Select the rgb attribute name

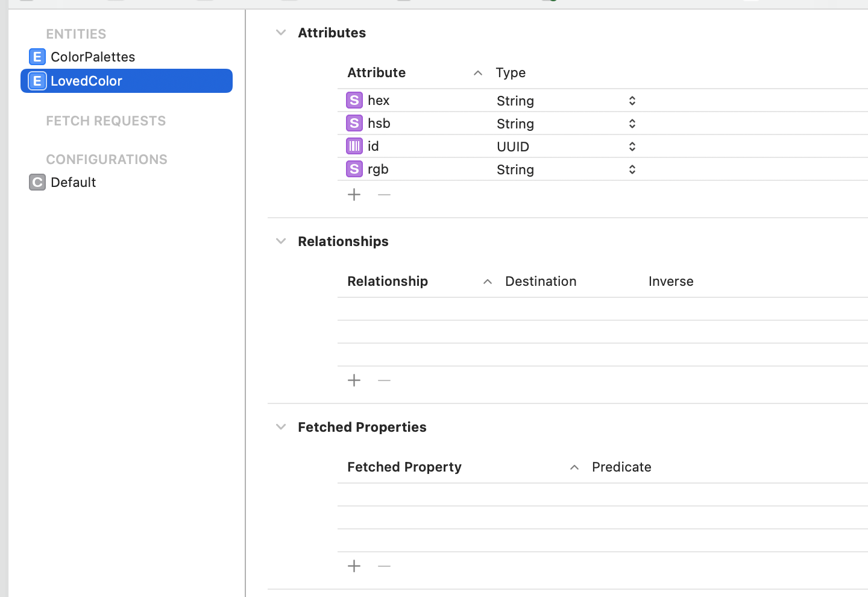378,169
